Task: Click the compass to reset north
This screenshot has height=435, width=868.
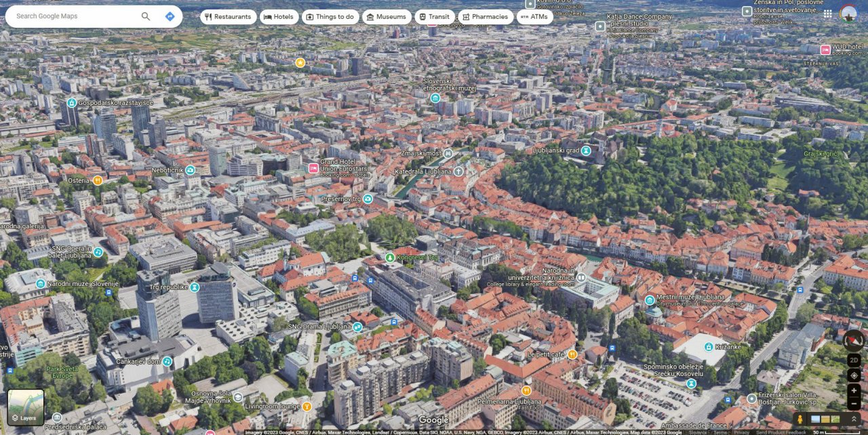Action: [854, 341]
